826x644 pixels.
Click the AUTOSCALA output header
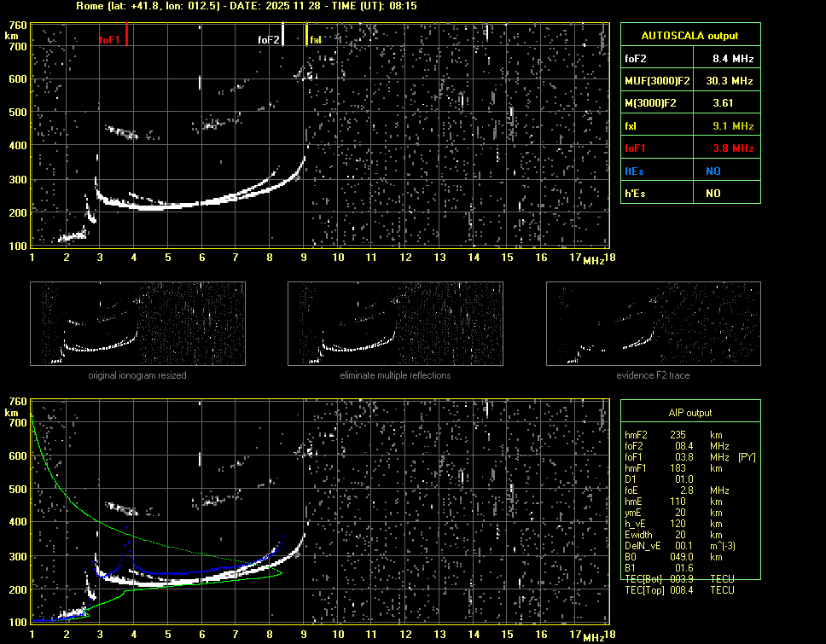tap(689, 36)
